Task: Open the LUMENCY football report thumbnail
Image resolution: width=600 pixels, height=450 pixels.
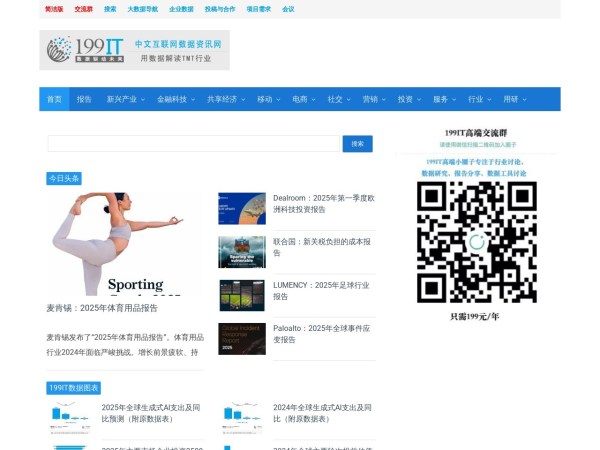Action: point(242,294)
